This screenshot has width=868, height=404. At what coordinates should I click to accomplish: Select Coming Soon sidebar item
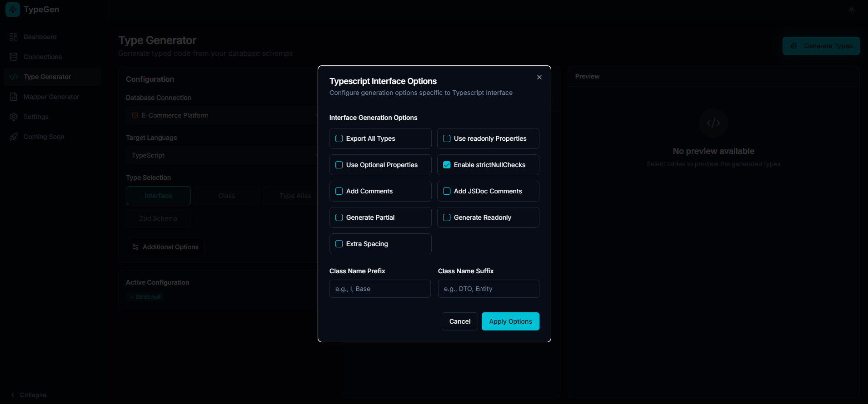52,137
